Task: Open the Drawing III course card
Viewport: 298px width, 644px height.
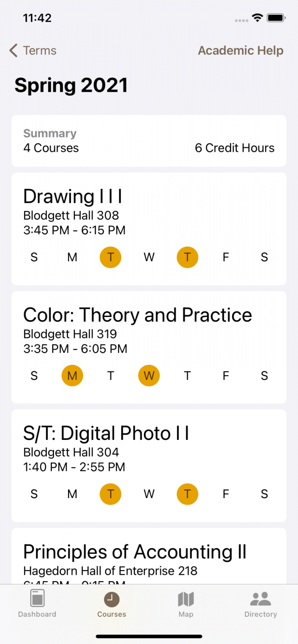Action: (149, 229)
